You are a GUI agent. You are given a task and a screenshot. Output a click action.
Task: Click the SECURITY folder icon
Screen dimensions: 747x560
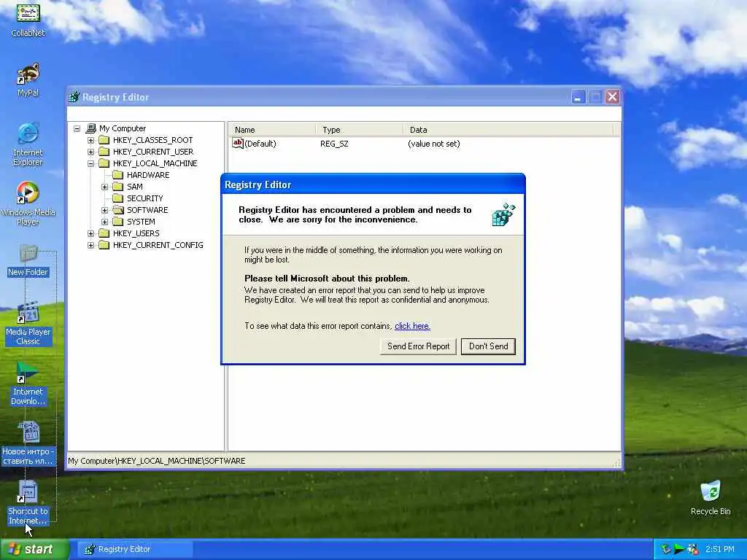coord(117,198)
